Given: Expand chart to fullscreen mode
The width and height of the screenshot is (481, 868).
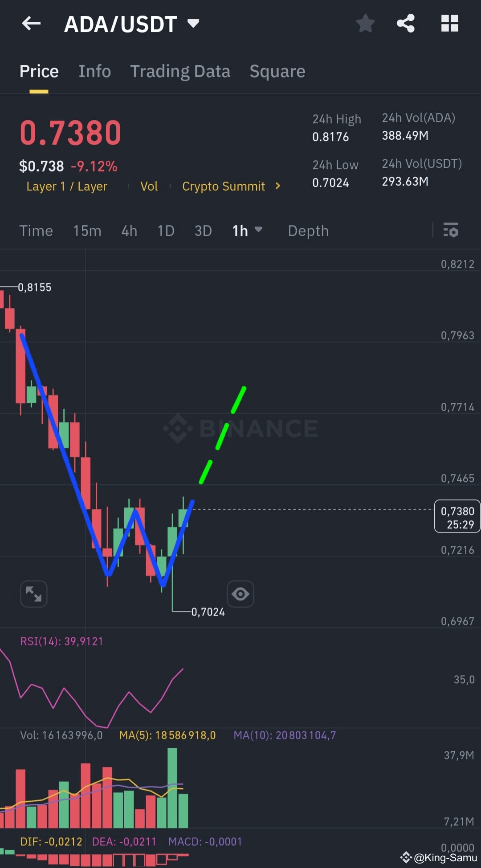Looking at the screenshot, I should pos(33,594).
